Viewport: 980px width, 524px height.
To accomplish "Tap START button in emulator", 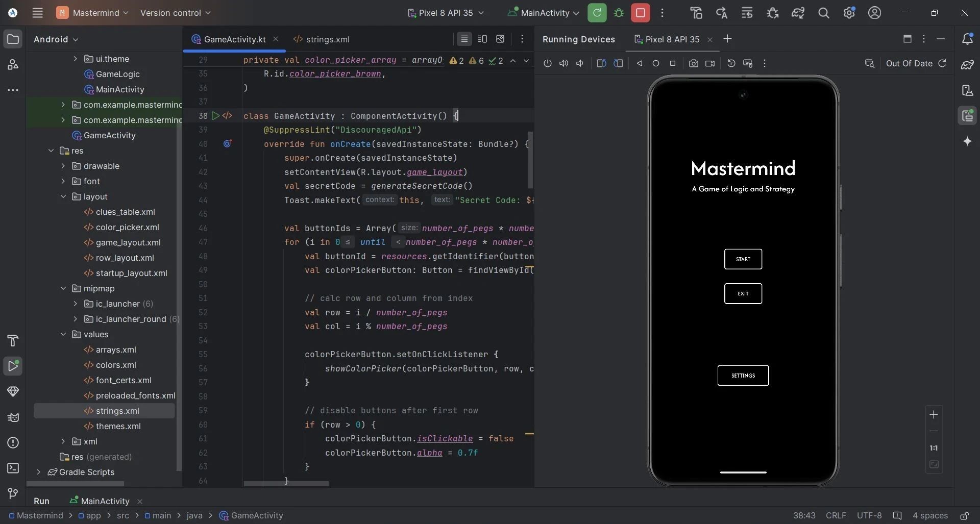I will coord(743,259).
